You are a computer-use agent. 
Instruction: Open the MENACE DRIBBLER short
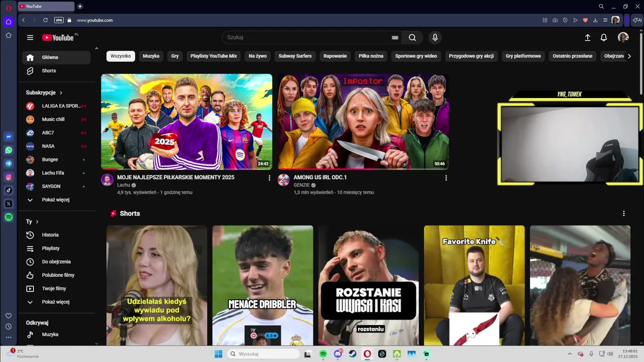point(263,285)
